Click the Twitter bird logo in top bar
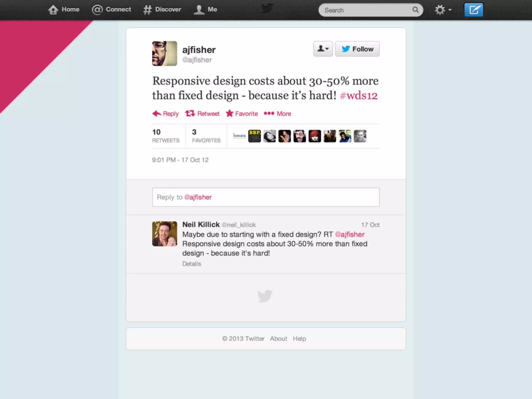The height and width of the screenshot is (399, 532). pyautogui.click(x=267, y=9)
